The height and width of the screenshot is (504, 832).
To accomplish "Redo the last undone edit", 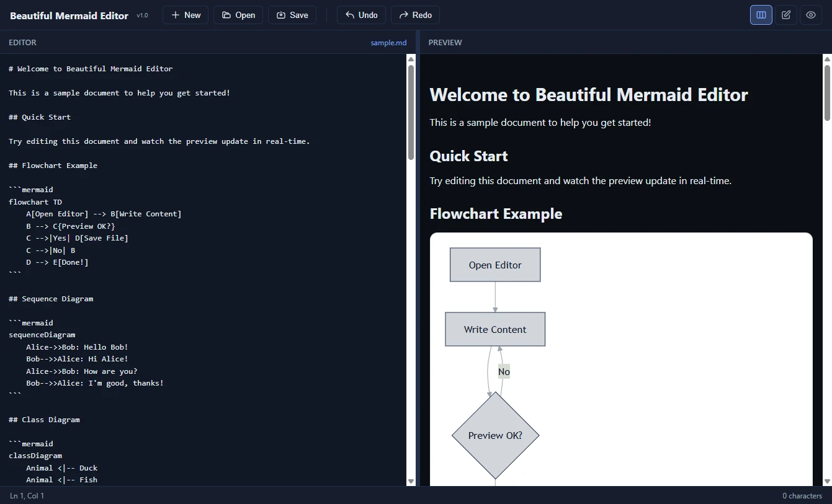I will (415, 15).
